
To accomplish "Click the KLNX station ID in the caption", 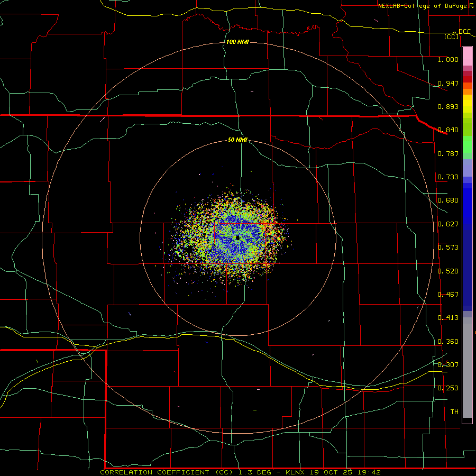I will tap(296, 472).
